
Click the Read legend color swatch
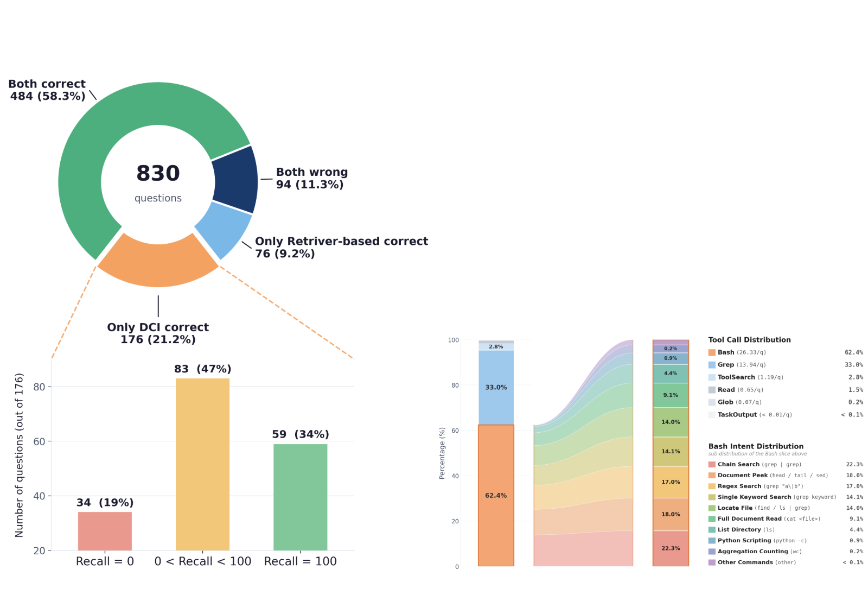[x=712, y=390]
